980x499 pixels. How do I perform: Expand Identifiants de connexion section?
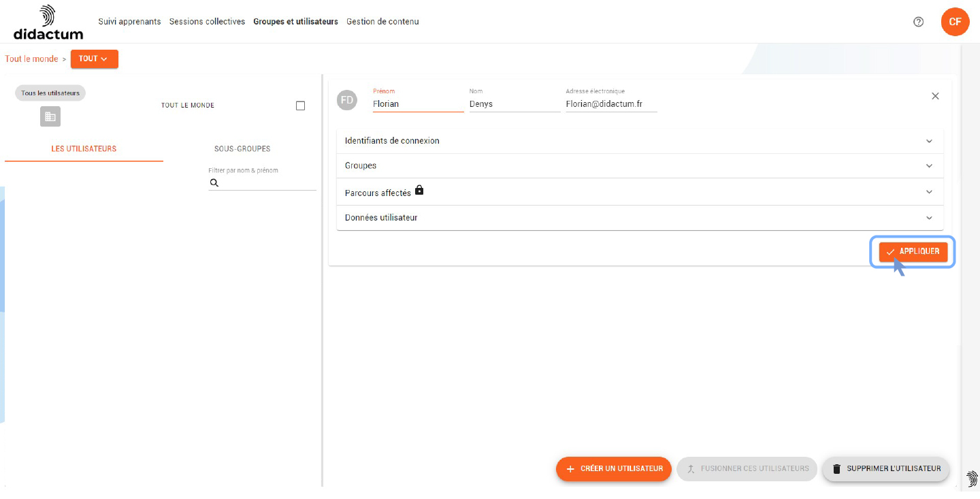(x=640, y=141)
